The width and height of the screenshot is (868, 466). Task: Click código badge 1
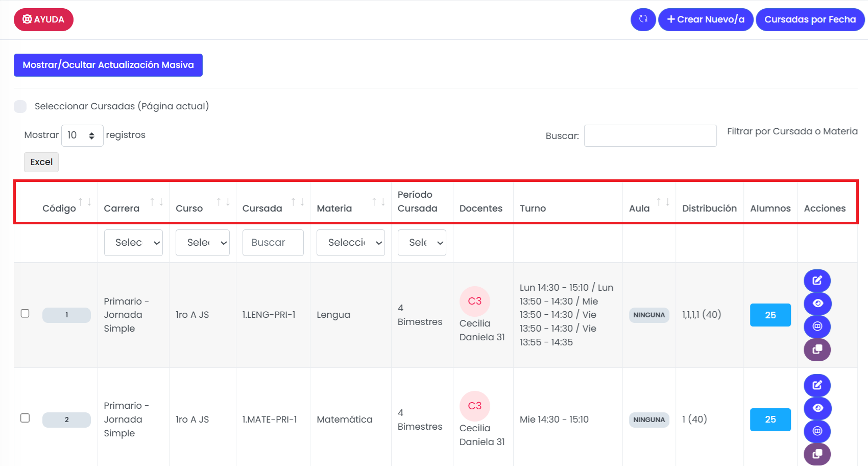point(66,315)
